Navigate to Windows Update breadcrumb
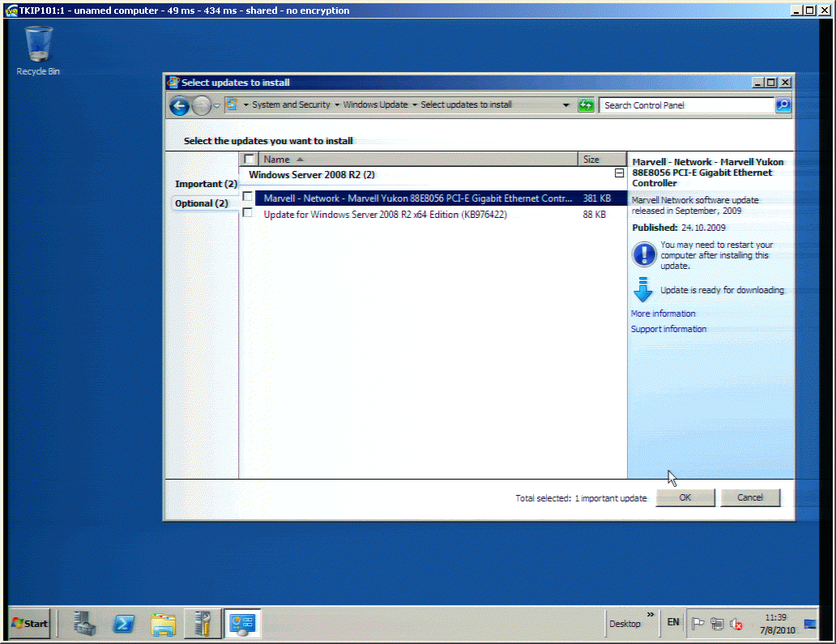This screenshot has height=644, width=836. click(375, 104)
